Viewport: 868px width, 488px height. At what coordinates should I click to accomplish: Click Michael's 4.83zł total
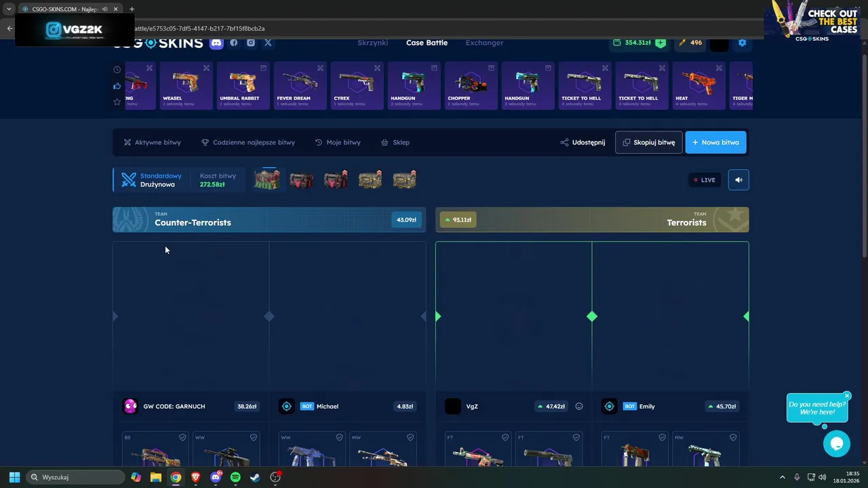click(x=405, y=407)
